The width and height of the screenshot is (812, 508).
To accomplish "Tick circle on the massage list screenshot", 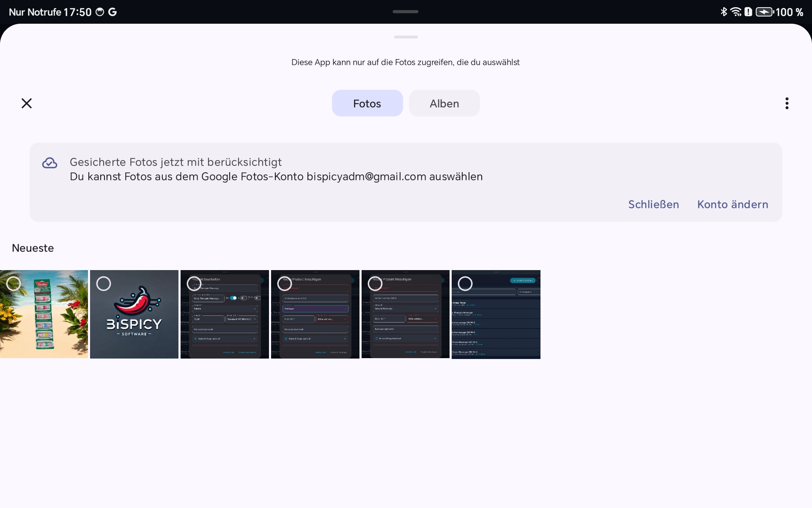I will click(x=465, y=284).
